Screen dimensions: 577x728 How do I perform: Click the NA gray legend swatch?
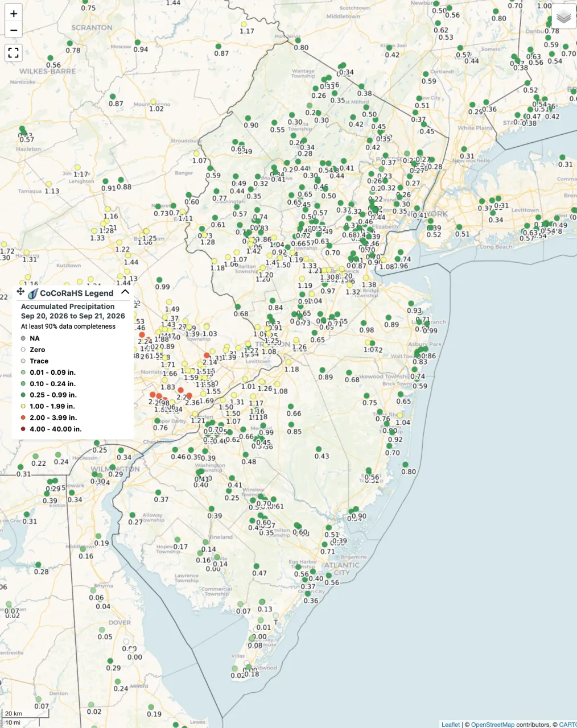pos(23,338)
